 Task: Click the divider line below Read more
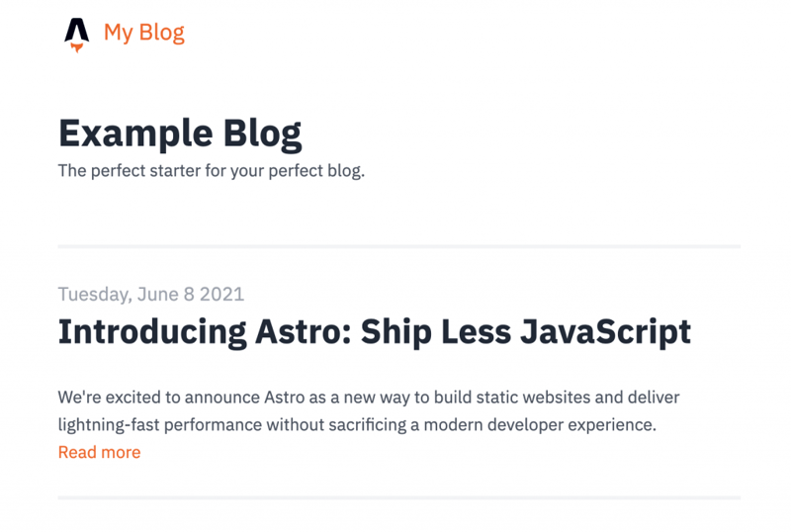[x=398, y=497]
